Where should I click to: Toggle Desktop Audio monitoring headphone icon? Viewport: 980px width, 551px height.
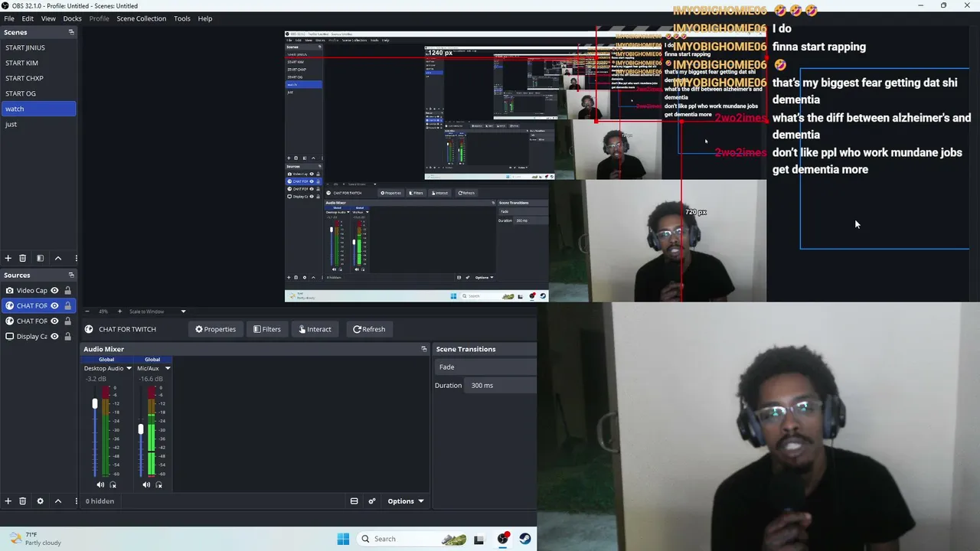click(113, 484)
